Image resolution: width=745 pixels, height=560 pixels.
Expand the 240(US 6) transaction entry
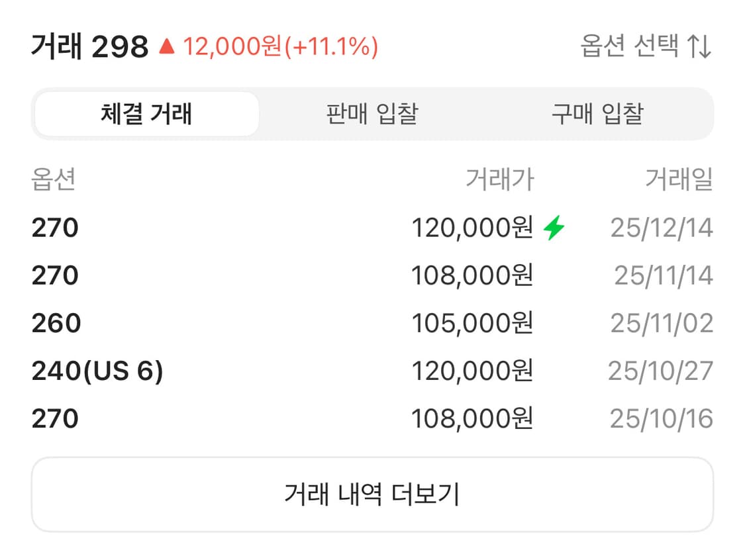(x=99, y=371)
